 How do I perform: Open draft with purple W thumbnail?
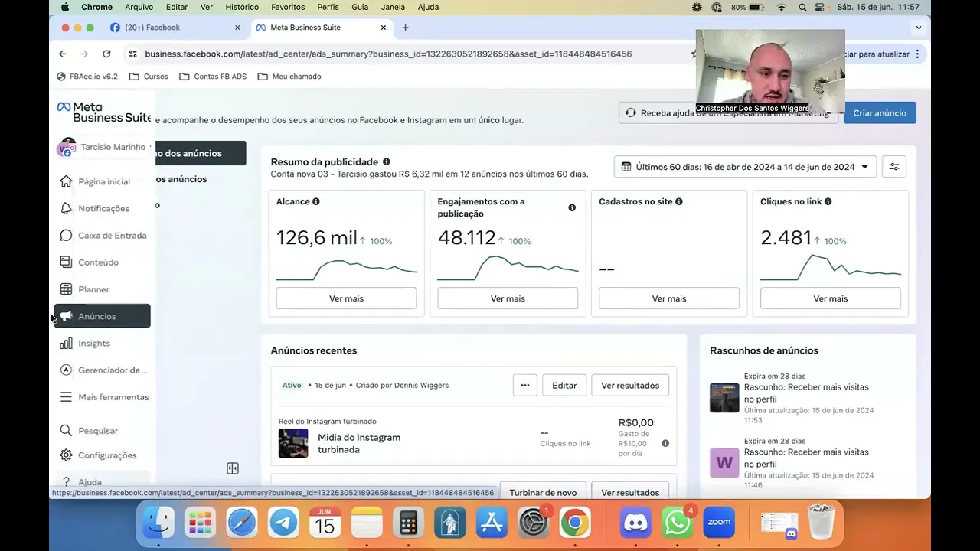724,463
